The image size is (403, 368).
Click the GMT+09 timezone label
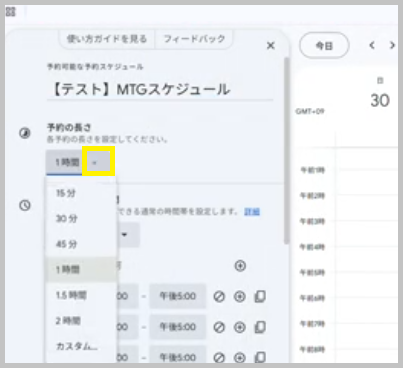310,111
